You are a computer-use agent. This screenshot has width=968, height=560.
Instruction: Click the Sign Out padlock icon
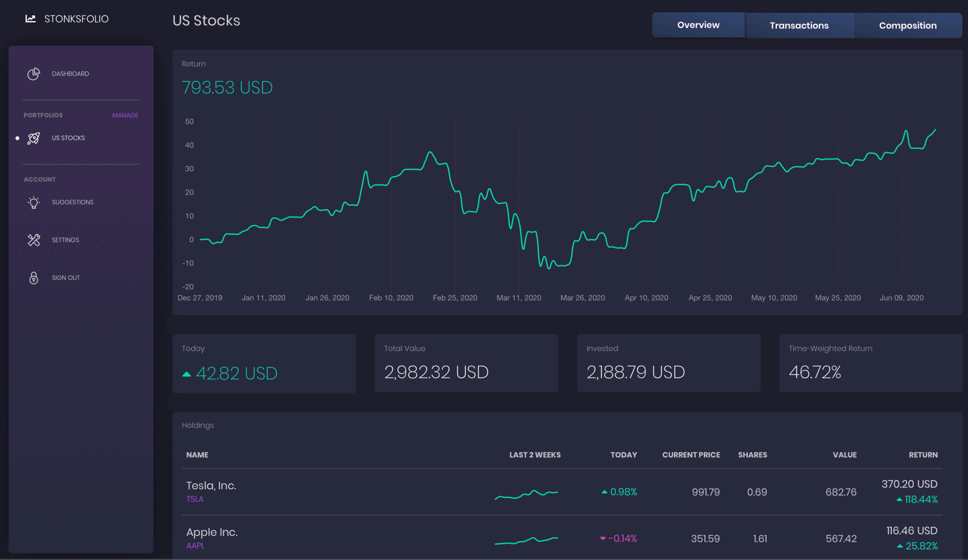tap(33, 278)
